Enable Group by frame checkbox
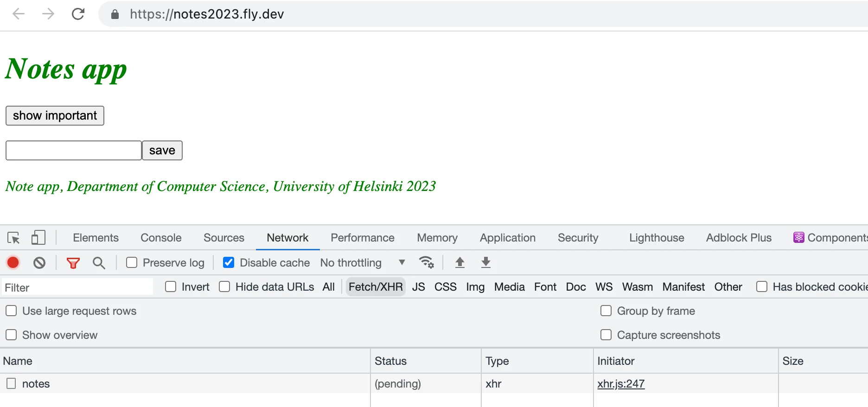 606,311
